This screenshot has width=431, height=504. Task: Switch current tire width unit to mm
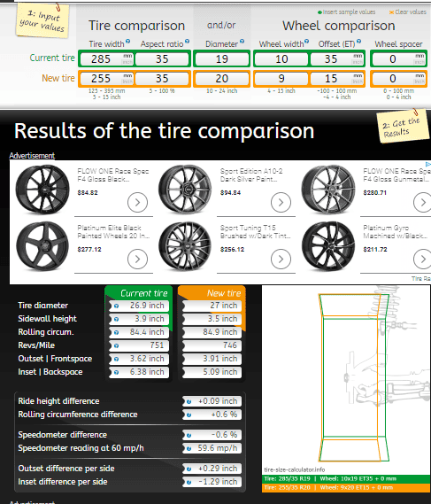[x=127, y=57]
